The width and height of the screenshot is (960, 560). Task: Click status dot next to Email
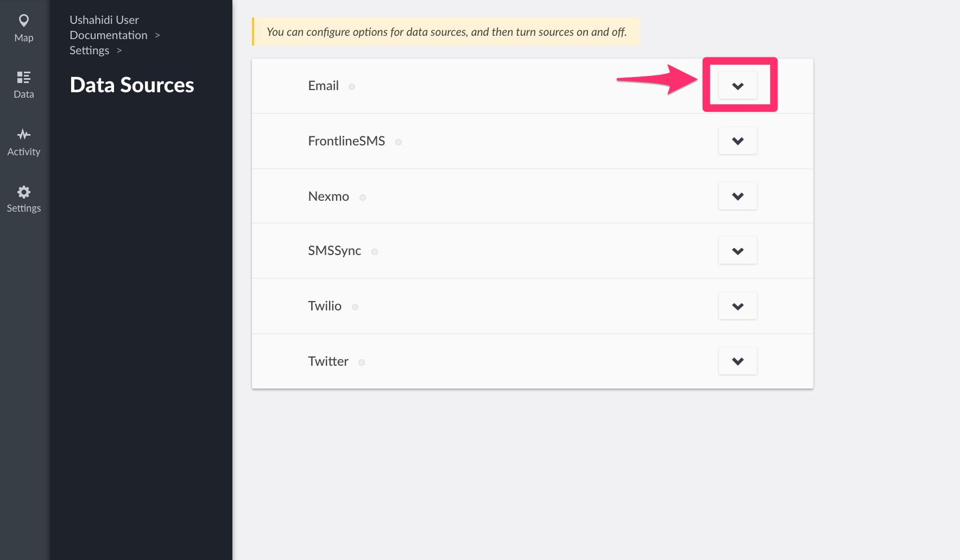[x=352, y=87]
